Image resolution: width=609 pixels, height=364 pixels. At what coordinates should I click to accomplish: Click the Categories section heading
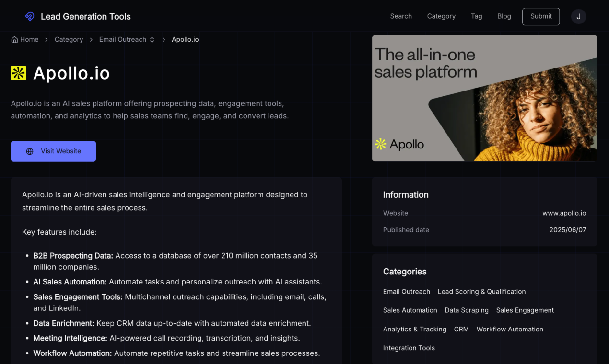tap(405, 272)
